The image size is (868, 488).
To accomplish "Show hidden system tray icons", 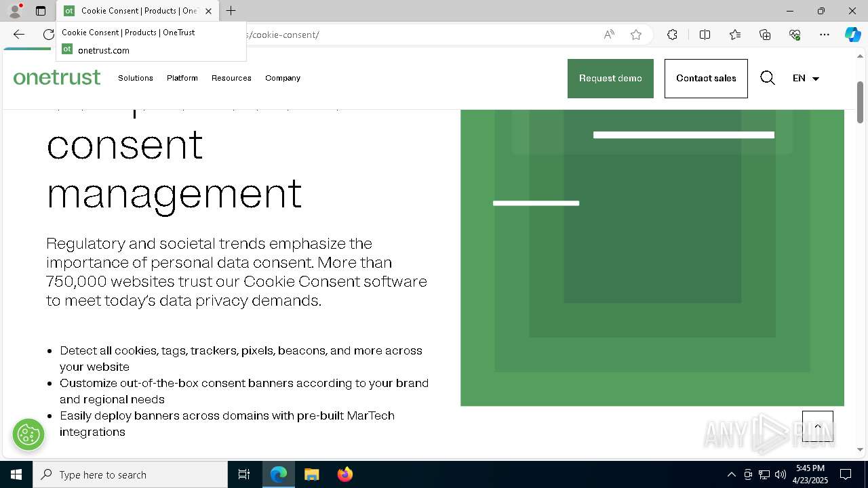I will tap(731, 474).
